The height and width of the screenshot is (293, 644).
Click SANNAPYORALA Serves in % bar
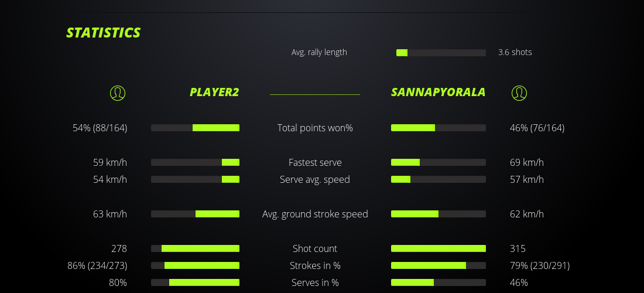tap(439, 282)
